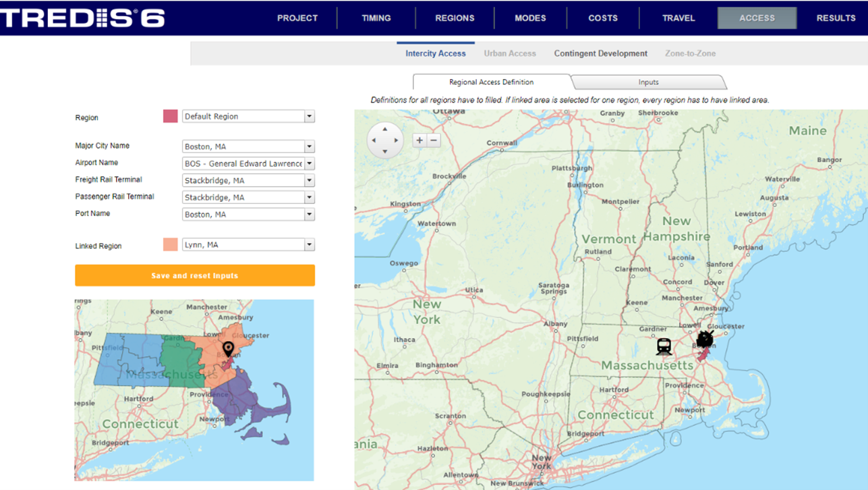868x490 pixels.
Task: Click the black location pin on the small map
Action: coord(229,349)
